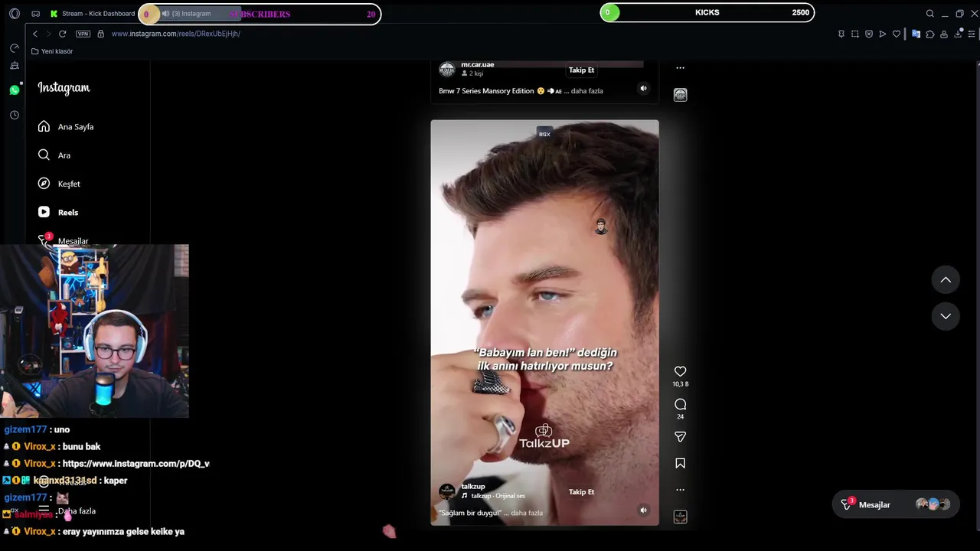Open the GX Corner gamepad icon
980x551 pixels.
(36, 14)
